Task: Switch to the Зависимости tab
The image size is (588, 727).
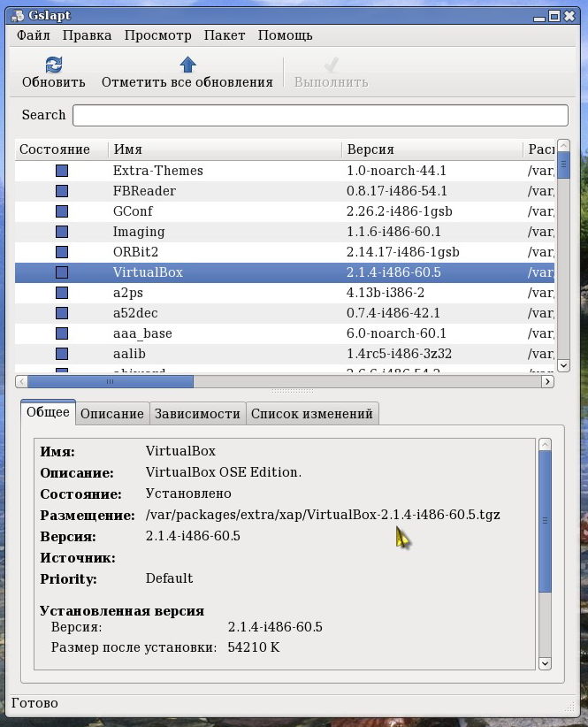Action: 197,414
